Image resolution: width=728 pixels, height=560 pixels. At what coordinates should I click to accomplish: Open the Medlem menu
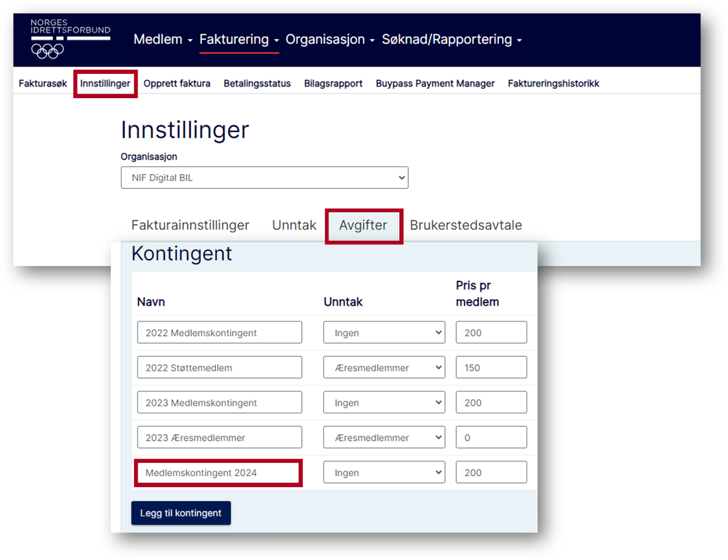[158, 39]
